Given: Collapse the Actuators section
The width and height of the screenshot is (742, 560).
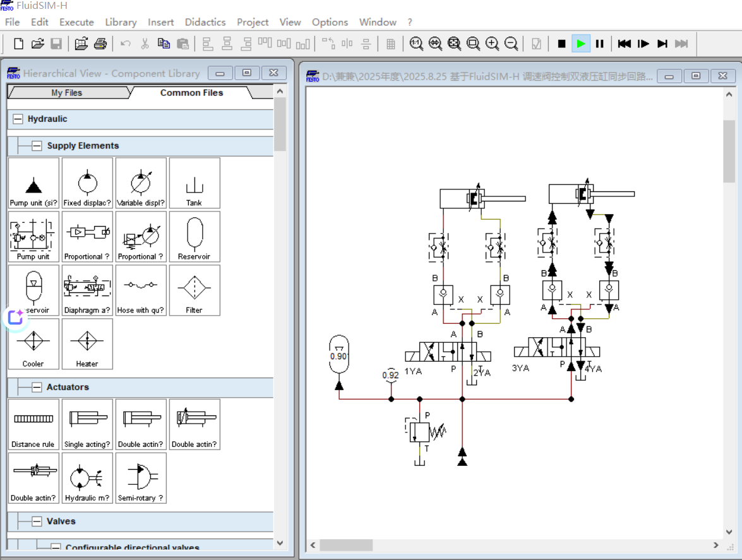Looking at the screenshot, I should coord(37,388).
